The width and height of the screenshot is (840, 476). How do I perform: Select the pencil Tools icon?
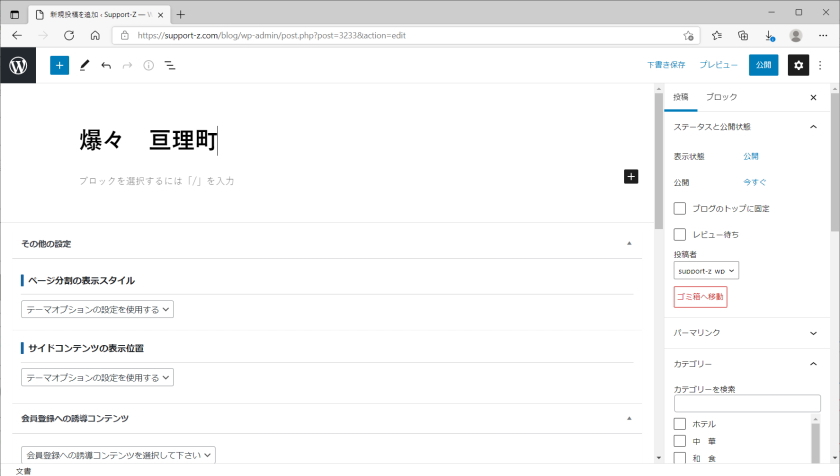coord(84,65)
